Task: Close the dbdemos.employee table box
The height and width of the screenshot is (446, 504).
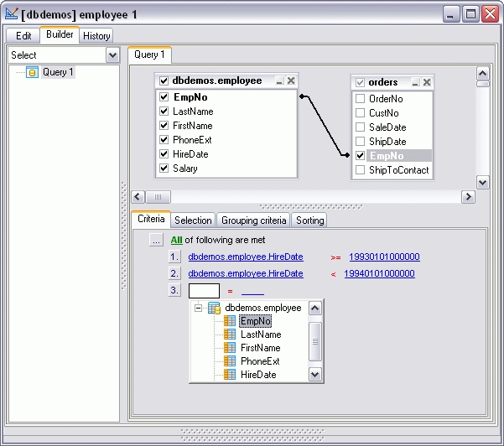Action: [x=290, y=81]
